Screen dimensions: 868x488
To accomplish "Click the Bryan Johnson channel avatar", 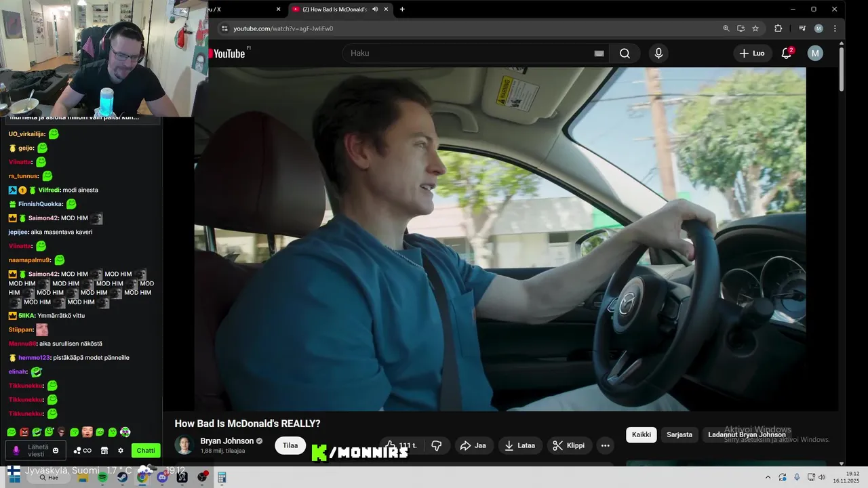I will (184, 445).
